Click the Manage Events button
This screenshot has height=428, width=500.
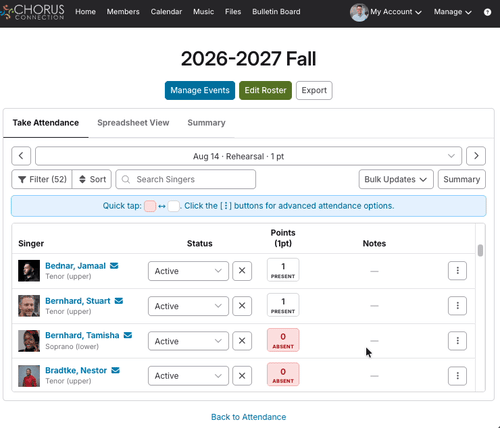pyautogui.click(x=200, y=90)
